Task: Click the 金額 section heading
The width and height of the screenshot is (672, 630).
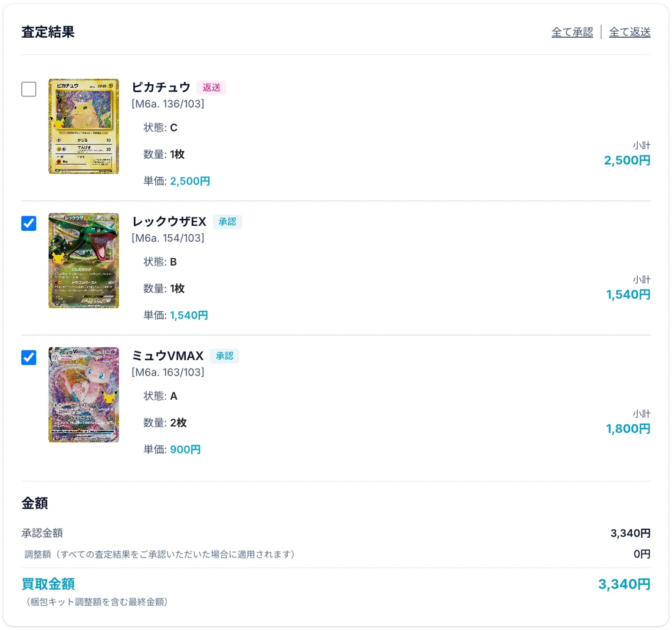Action: pyautogui.click(x=35, y=503)
